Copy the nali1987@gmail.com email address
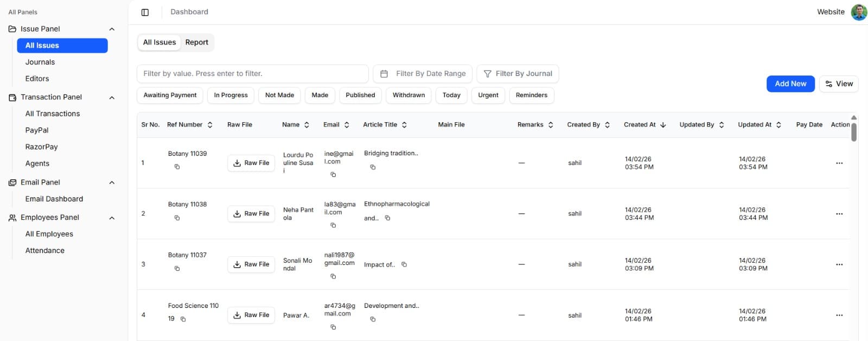This screenshot has height=341, width=868. tap(333, 276)
